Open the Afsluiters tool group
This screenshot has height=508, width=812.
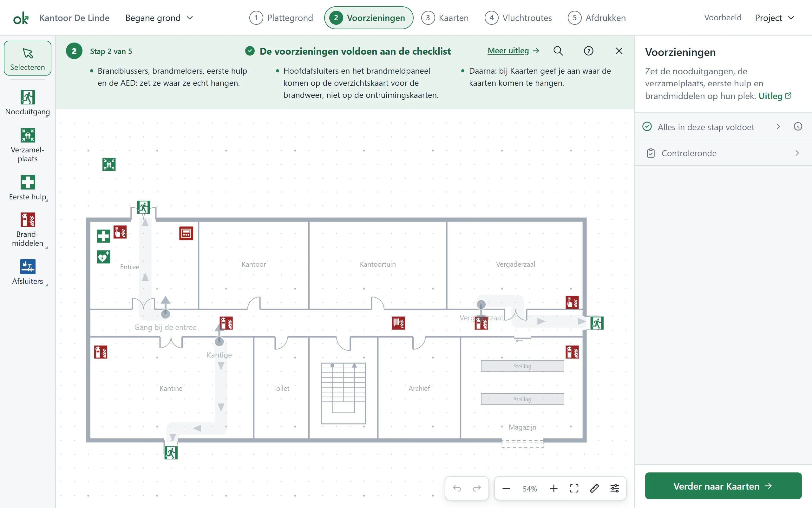pos(28,272)
